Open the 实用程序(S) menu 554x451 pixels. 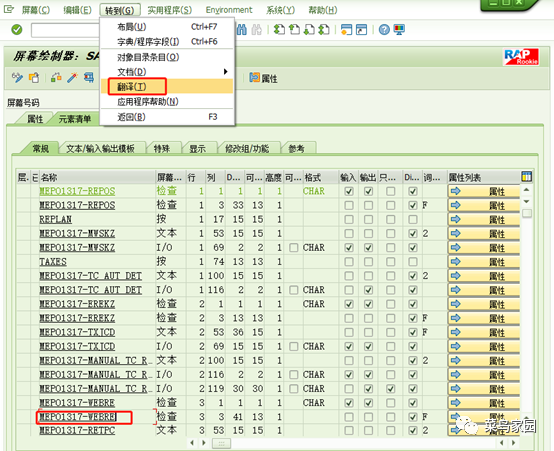point(170,10)
